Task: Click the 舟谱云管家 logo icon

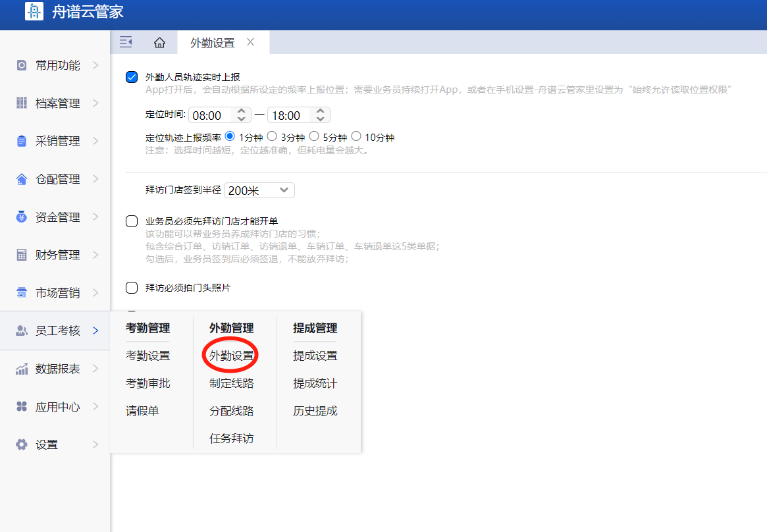Action: pos(34,11)
